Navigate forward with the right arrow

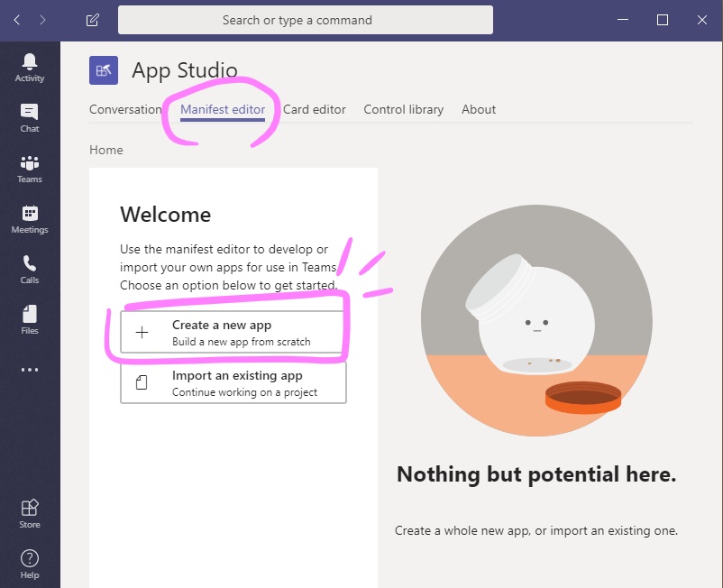[42, 20]
